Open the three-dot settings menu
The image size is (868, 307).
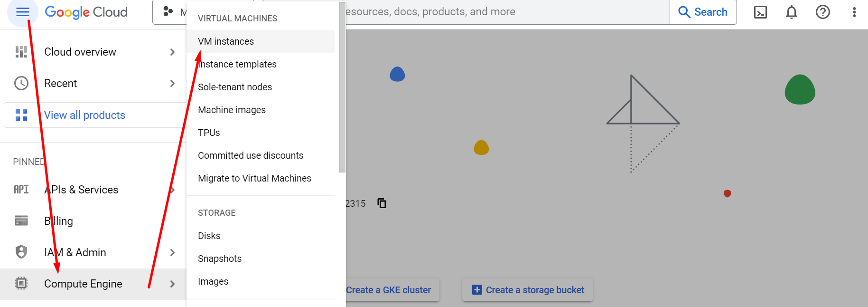(854, 12)
